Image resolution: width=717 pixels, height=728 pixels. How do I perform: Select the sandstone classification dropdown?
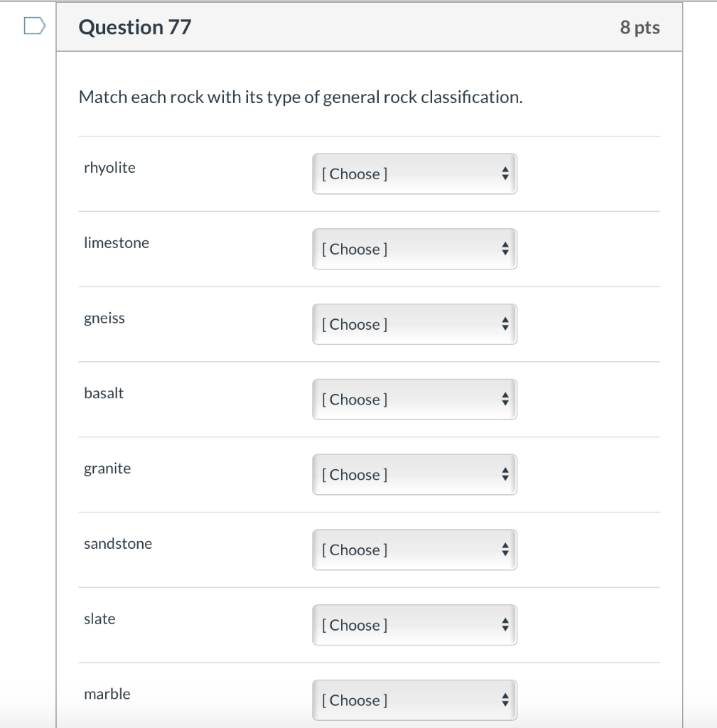coord(414,550)
